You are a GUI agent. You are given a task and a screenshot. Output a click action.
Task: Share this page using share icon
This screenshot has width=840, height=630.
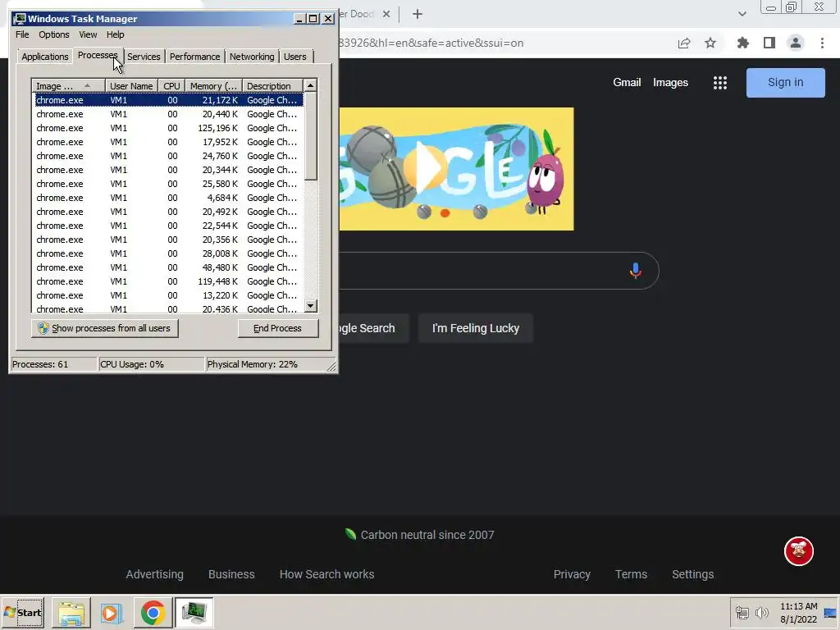tap(684, 43)
